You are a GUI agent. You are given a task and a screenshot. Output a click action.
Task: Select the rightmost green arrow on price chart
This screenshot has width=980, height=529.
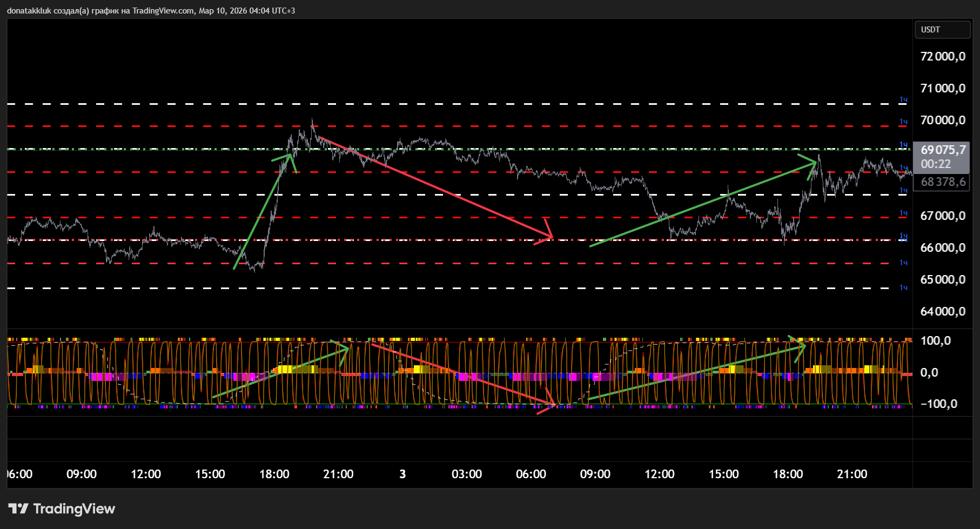pos(702,203)
